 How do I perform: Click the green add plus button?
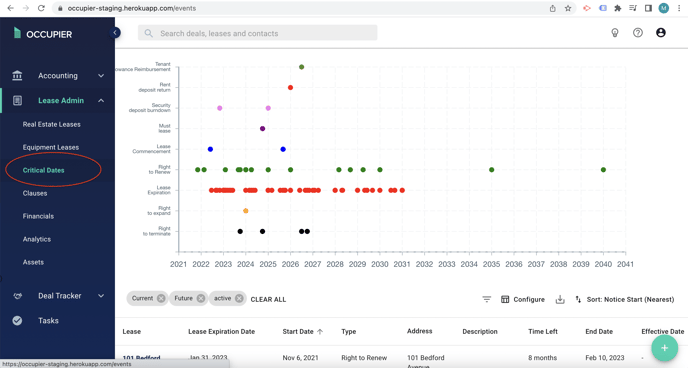664,348
